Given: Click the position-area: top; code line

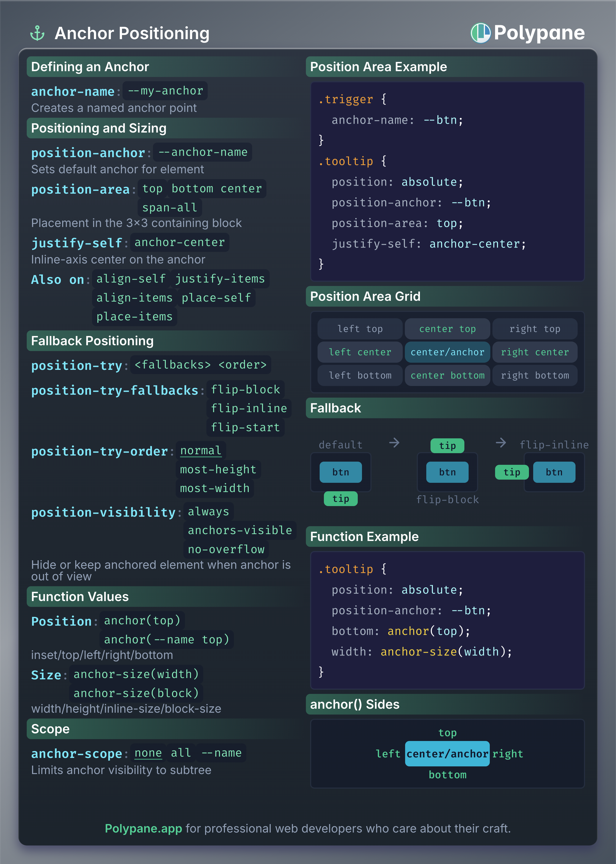Looking at the screenshot, I should 397,223.
